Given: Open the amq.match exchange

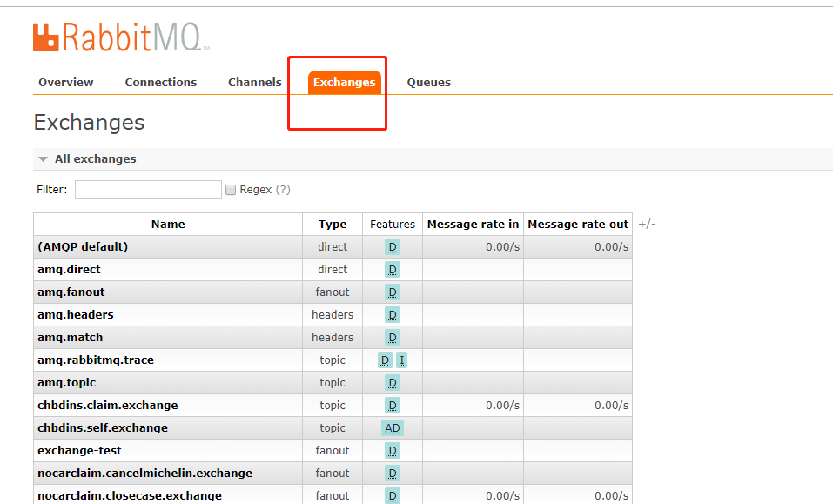Looking at the screenshot, I should 71,337.
